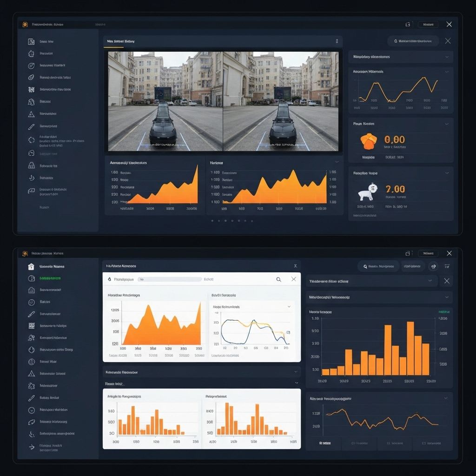Open the dropdown above the blue line chart
476x476 pixels.
[x=289, y=307]
